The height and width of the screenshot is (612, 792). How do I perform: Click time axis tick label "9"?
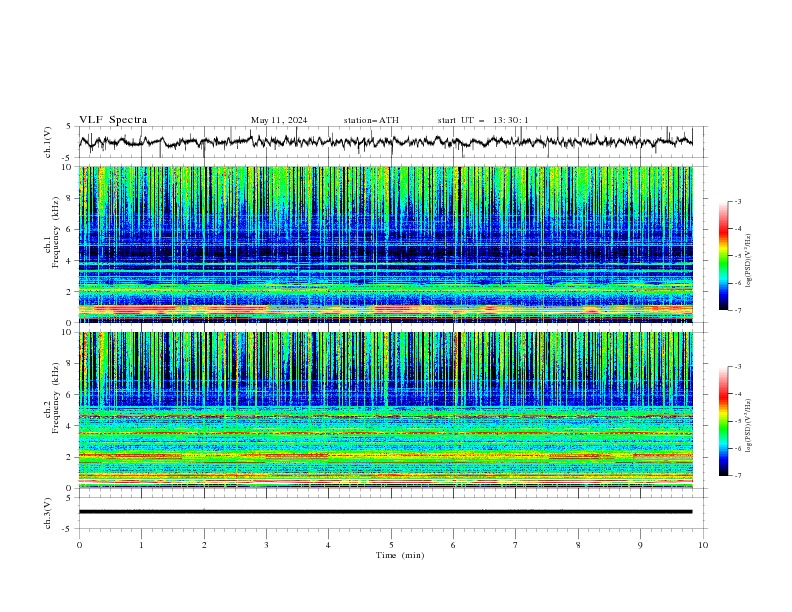pyautogui.click(x=640, y=545)
